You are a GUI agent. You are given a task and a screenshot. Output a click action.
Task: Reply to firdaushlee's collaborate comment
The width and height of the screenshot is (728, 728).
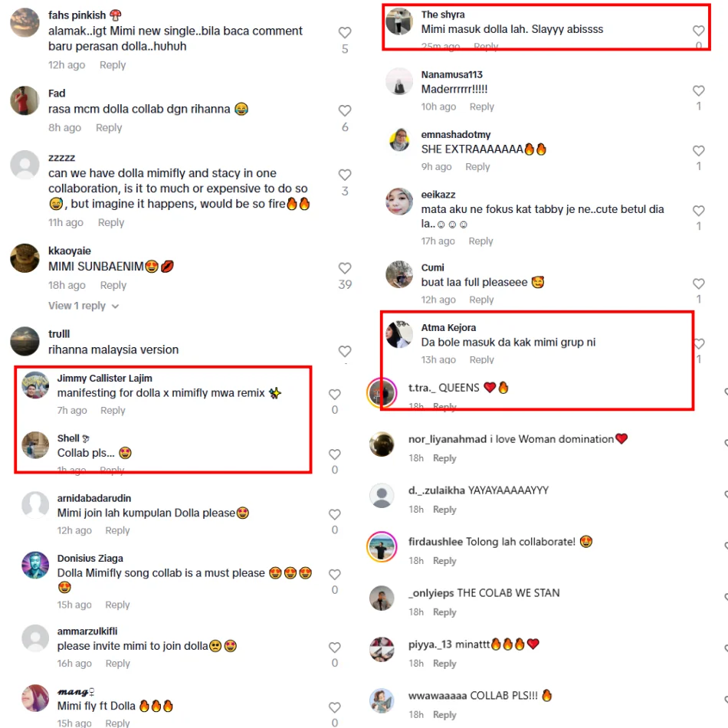[x=444, y=561]
